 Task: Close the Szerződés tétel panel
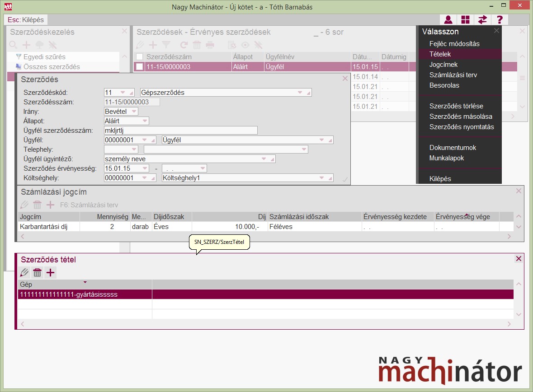(x=519, y=259)
